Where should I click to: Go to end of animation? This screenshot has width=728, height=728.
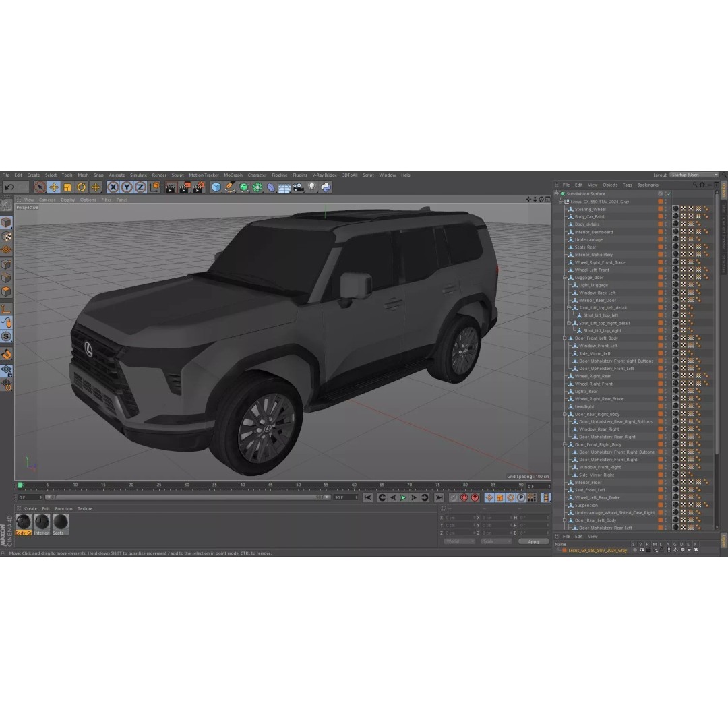pos(439,497)
